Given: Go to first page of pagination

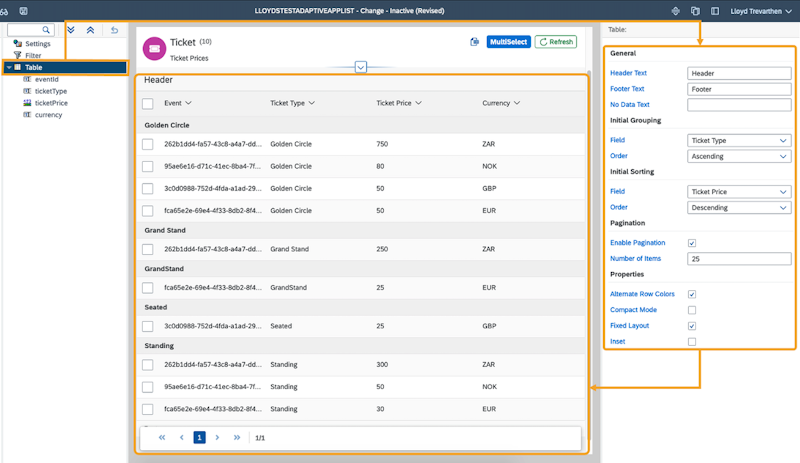Looking at the screenshot, I should pos(162,437).
